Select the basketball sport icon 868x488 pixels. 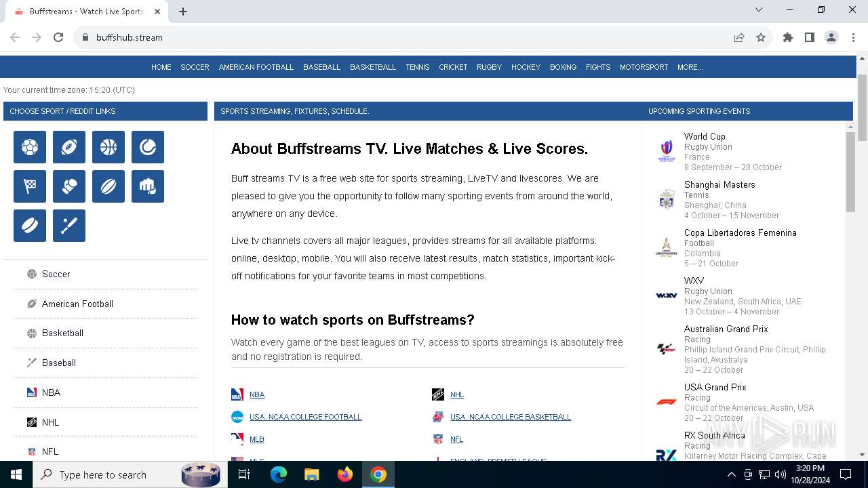pyautogui.click(x=108, y=147)
